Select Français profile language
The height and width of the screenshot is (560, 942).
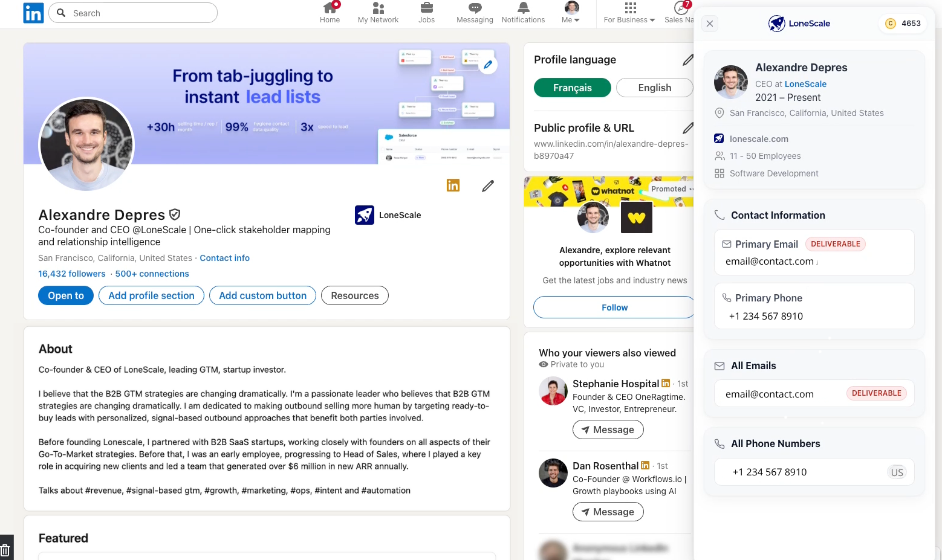[x=573, y=88]
